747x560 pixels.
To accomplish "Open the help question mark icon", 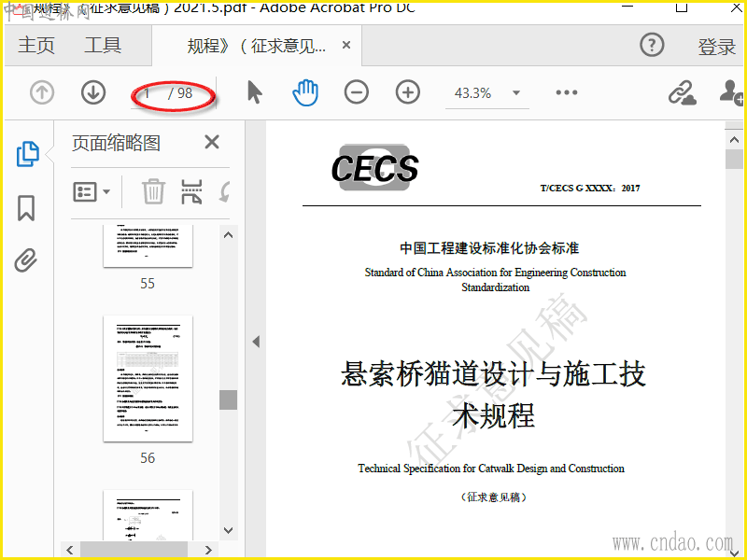I will point(652,45).
